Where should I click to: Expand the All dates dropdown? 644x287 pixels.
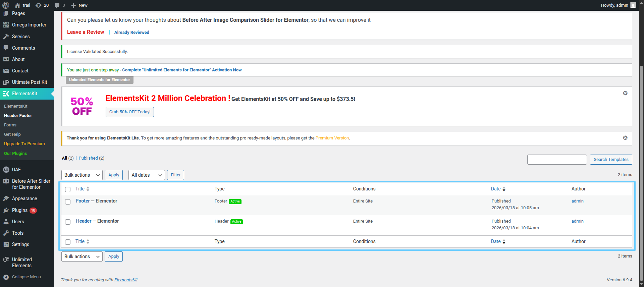click(x=147, y=175)
